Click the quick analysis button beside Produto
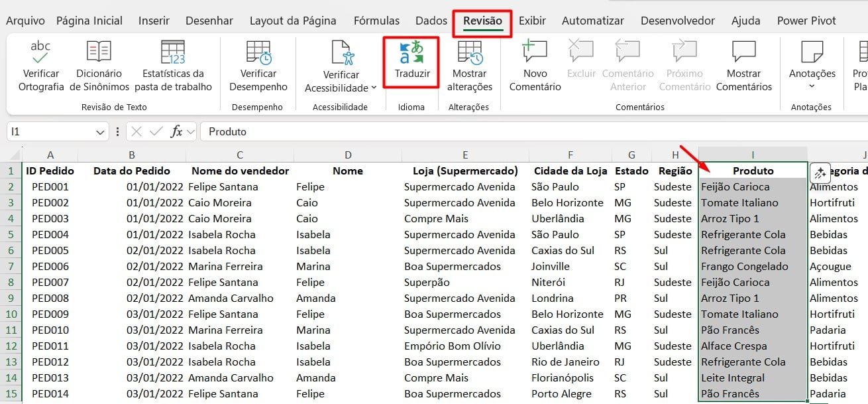The height and width of the screenshot is (404, 868). (820, 172)
